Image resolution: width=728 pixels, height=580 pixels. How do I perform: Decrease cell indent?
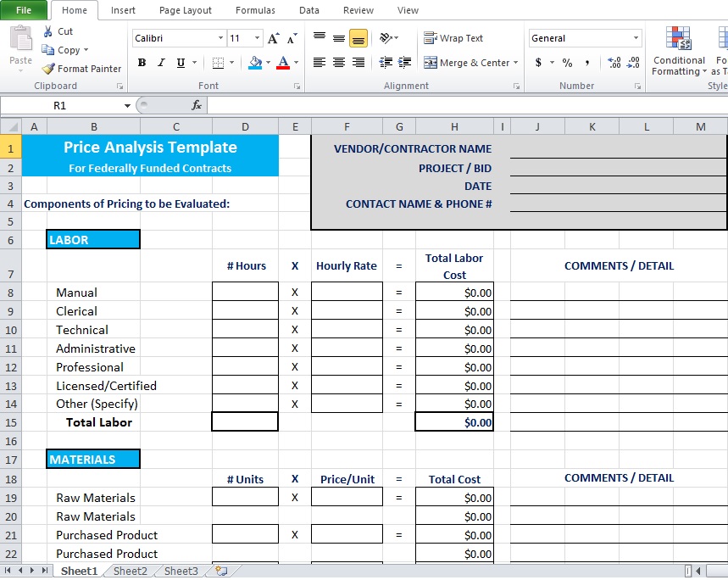pos(386,62)
